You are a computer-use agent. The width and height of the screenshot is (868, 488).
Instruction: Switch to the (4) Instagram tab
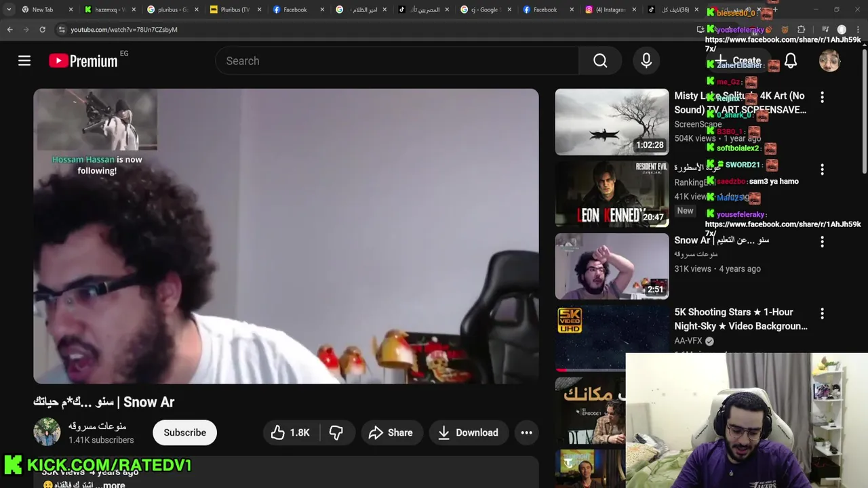[x=610, y=9]
